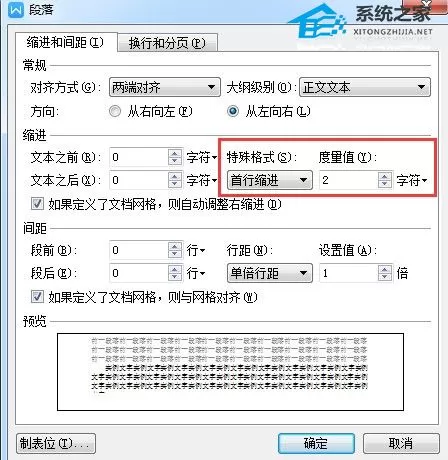
Task: Open 对齐方式 dropdown showing 两端对齐
Action: (x=165, y=87)
